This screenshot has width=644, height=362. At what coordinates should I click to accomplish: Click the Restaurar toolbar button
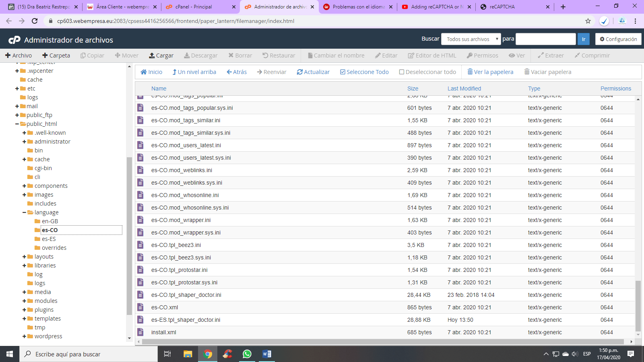(279, 56)
